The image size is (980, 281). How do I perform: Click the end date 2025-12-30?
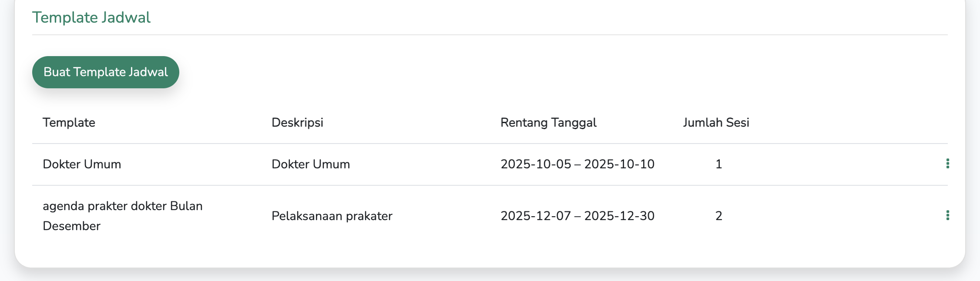tap(619, 216)
